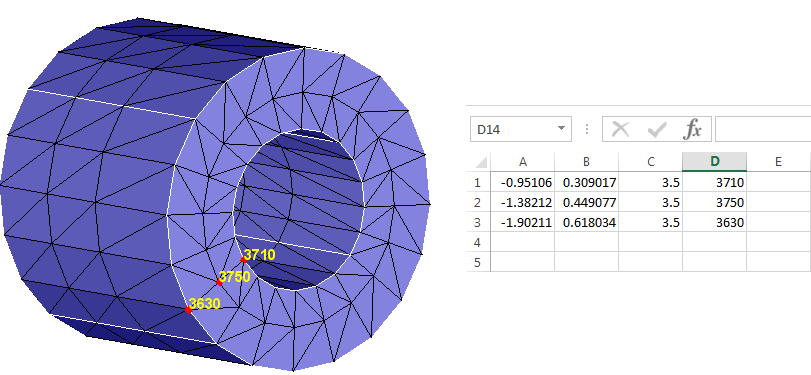Screen dimensions: 811x375
Task: Click into the formula bar input field
Action: pyautogui.click(x=763, y=129)
